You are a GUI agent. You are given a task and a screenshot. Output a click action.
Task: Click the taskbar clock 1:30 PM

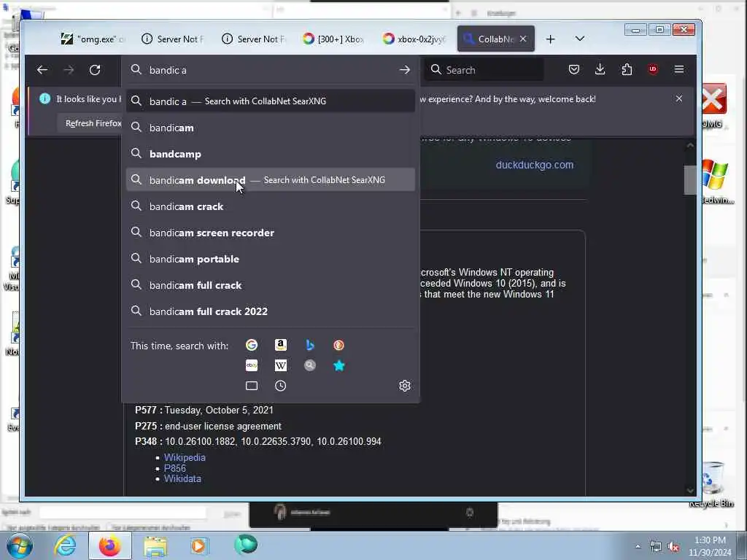coord(710,545)
